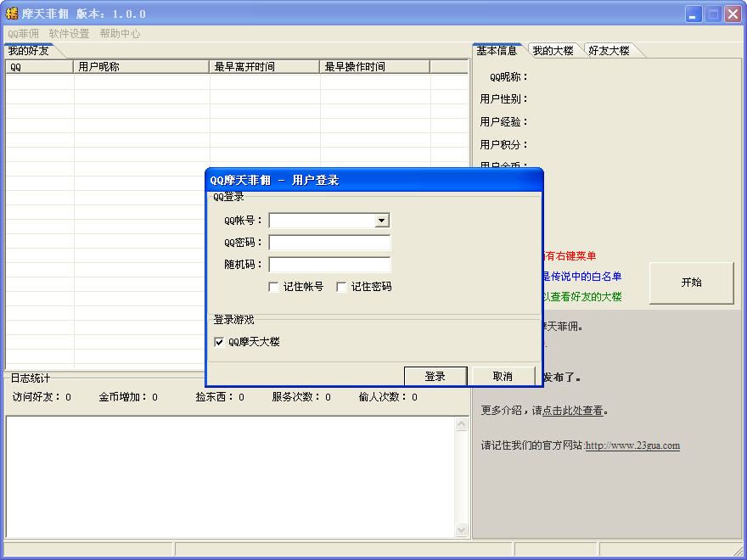The image size is (747, 560).
Task: Click the red 有右键菜单 tip text
Action: pos(570,256)
